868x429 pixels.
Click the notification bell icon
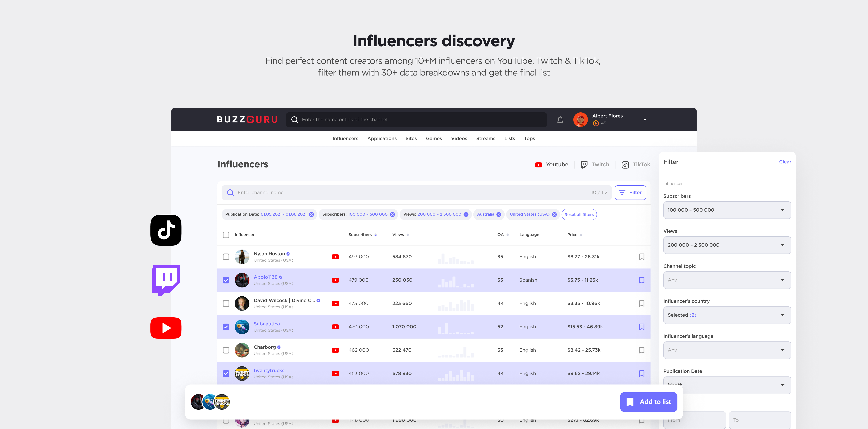click(560, 120)
